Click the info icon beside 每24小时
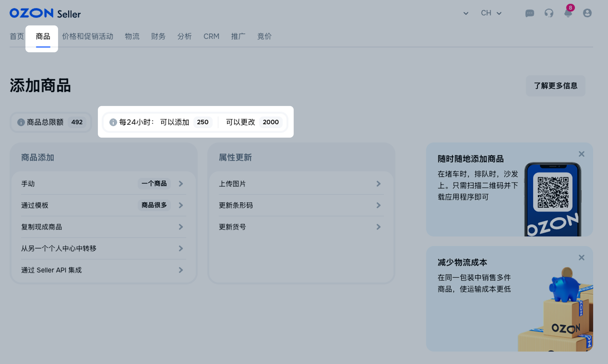Screen dimensions: 608x364 coord(113,122)
